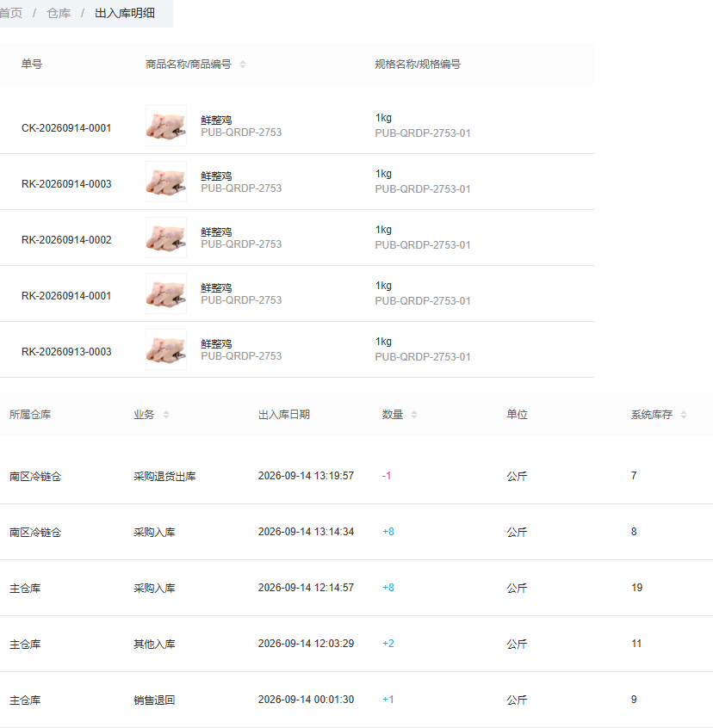Click the 规格名称/规格编号 column header
The height and width of the screenshot is (728, 713).
click(418, 65)
